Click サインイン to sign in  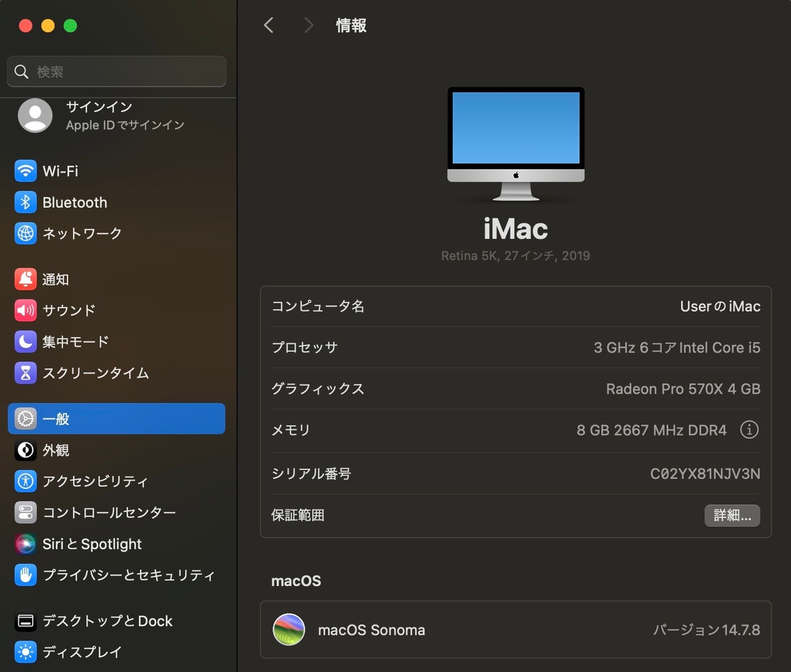point(99,107)
